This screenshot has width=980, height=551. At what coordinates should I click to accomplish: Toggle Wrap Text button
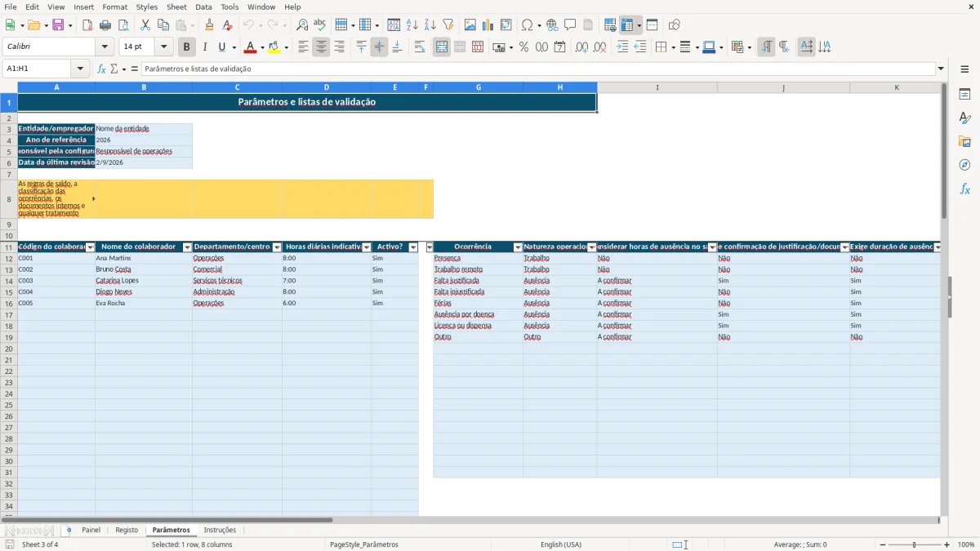pos(420,47)
